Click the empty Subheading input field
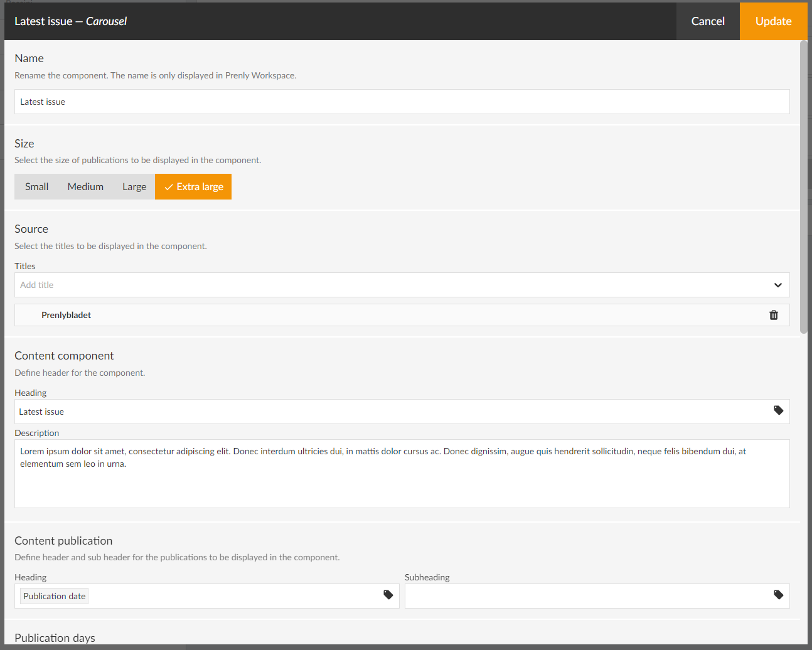The width and height of the screenshot is (812, 650). click(x=584, y=596)
